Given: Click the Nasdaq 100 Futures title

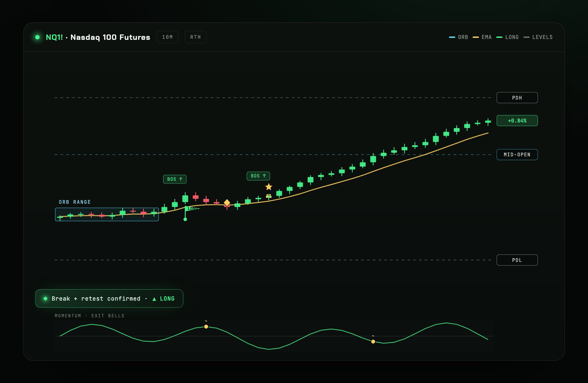Looking at the screenshot, I should click(x=110, y=37).
